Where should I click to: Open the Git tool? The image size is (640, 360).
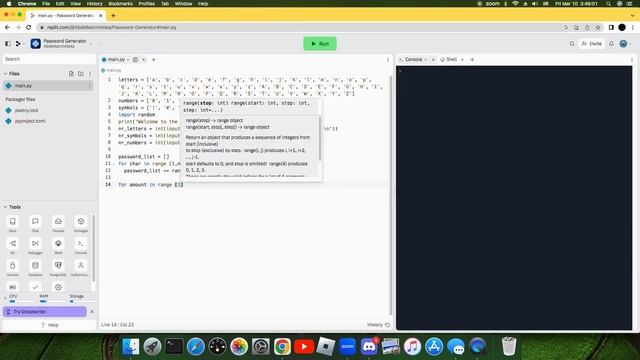click(x=13, y=245)
